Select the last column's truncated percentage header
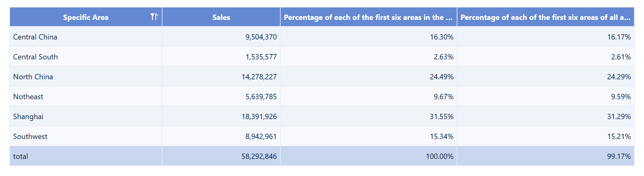The image size is (644, 176). point(545,17)
